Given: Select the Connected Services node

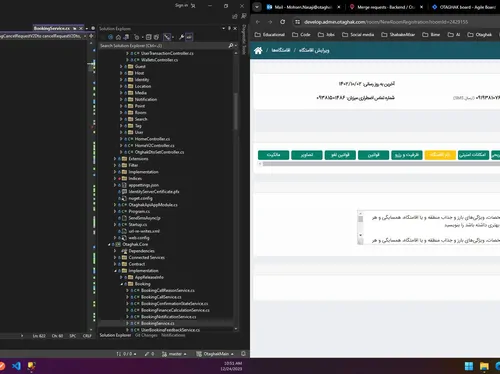Looking at the screenshot, I should point(147,258).
